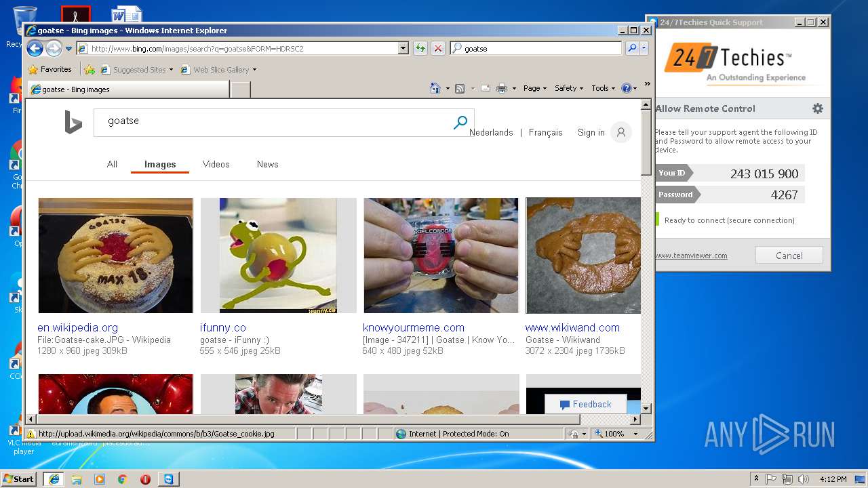Click the vertical scrollbar down arrow
Image resolution: width=868 pixels, height=488 pixels.
point(646,408)
